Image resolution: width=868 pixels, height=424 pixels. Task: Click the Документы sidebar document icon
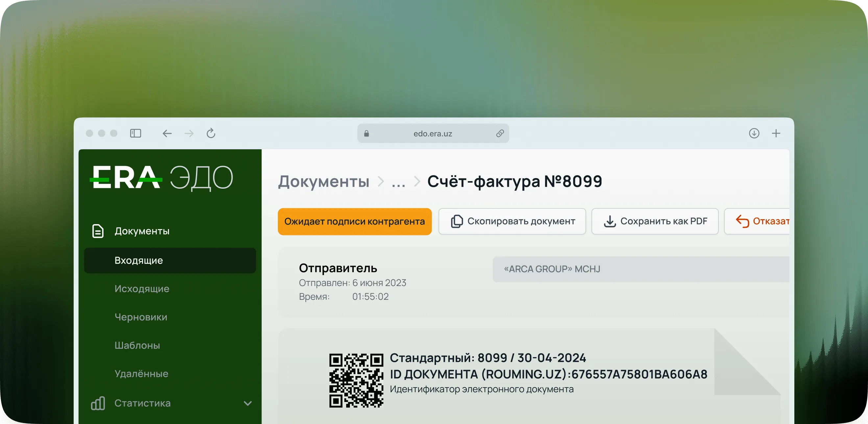pos(98,231)
